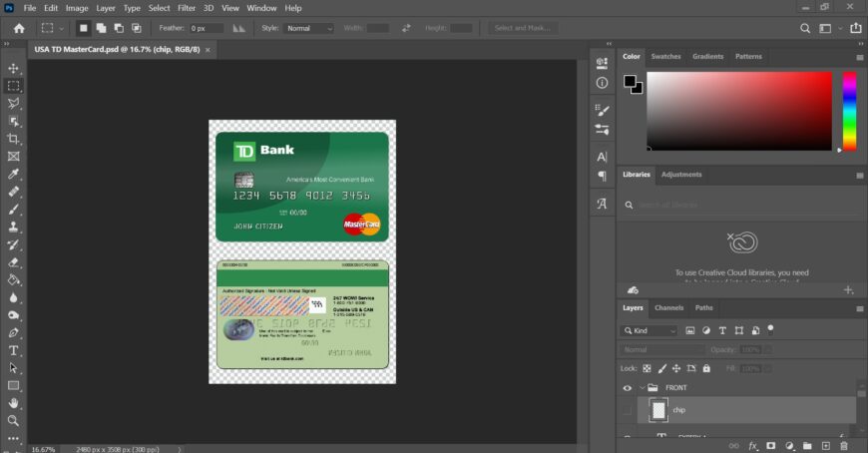The image size is (868, 453).
Task: Open the File menu
Action: point(30,8)
